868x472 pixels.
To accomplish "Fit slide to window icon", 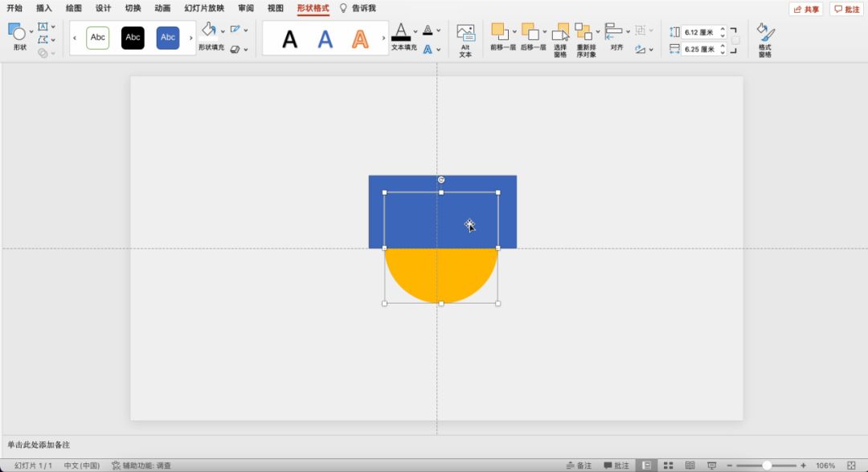I will point(851,466).
